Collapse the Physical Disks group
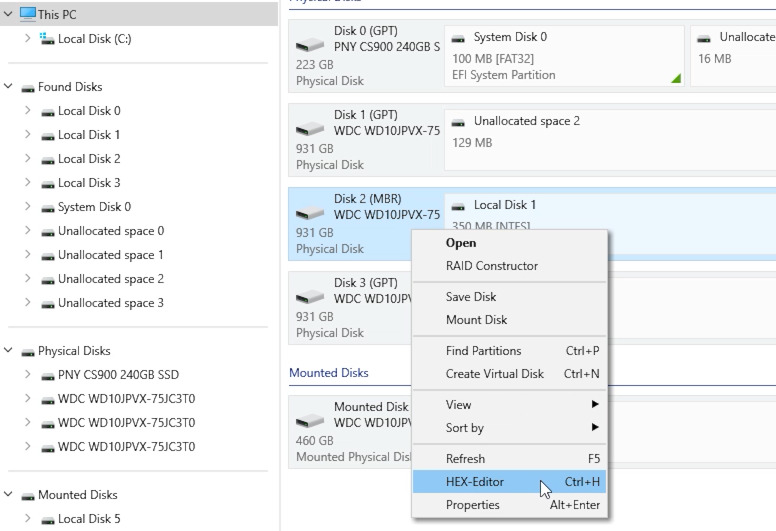Screen dimensions: 776x531 (8, 350)
